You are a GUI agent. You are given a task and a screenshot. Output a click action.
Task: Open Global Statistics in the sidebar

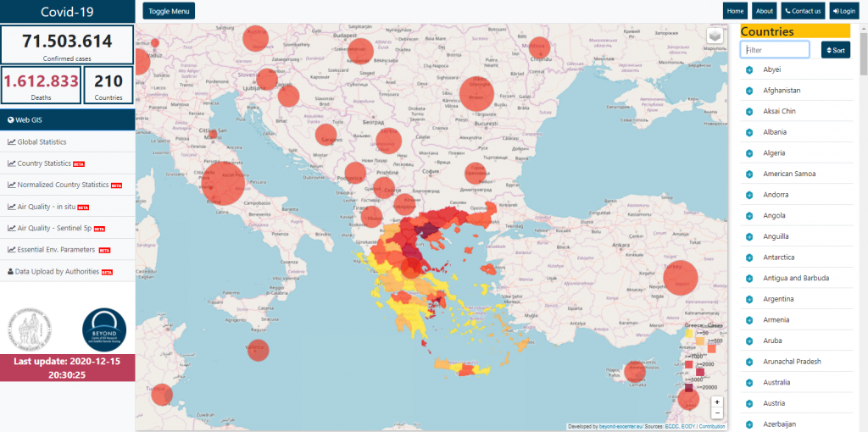[42, 141]
